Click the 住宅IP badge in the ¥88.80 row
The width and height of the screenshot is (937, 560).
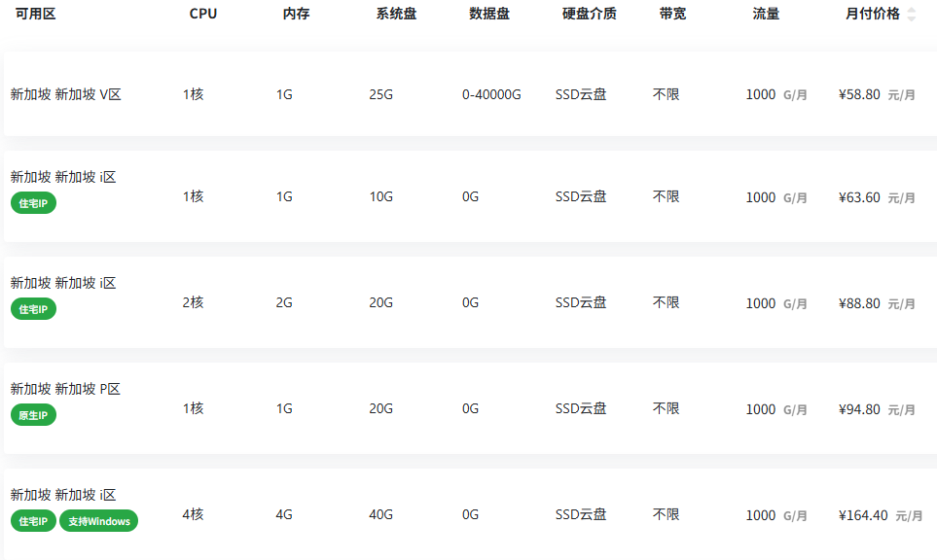click(x=34, y=309)
